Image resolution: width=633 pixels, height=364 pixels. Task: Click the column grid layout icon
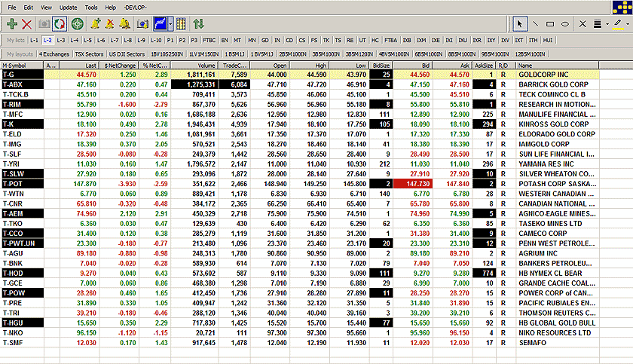tap(182, 24)
